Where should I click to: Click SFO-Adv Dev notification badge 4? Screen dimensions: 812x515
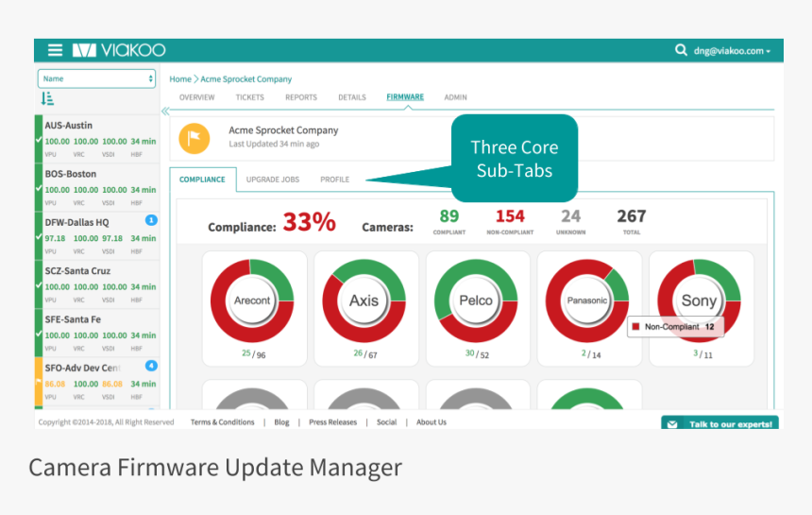point(151,366)
